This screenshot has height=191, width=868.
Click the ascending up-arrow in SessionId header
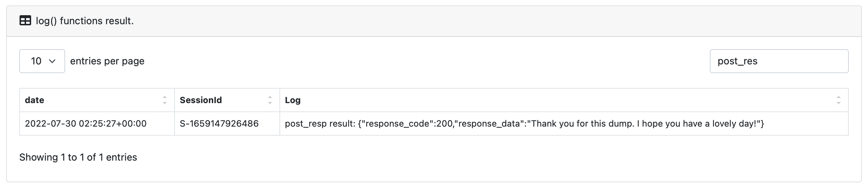270,97
